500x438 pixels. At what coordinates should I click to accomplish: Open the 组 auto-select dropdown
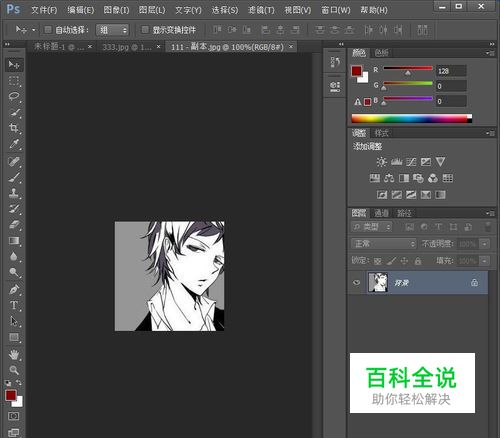click(112, 30)
